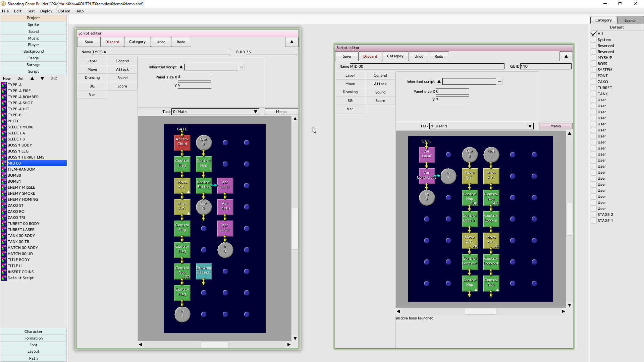Click the Drawing Effect node
The width and height of the screenshot is (644, 362).
click(x=204, y=271)
